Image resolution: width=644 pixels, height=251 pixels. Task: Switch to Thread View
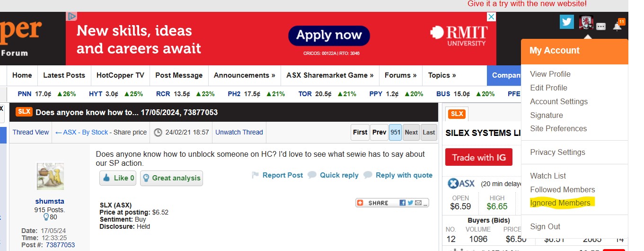pyautogui.click(x=31, y=132)
